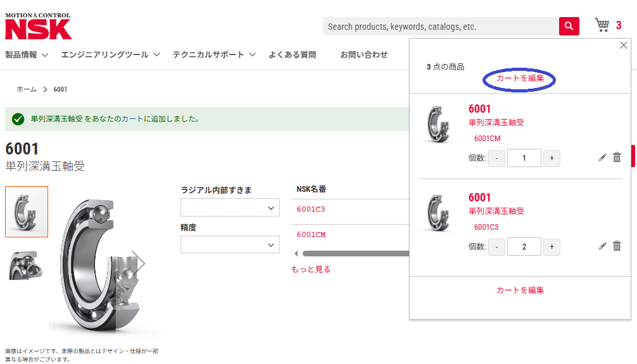Expand the エンジニアリングツール menu

110,55
